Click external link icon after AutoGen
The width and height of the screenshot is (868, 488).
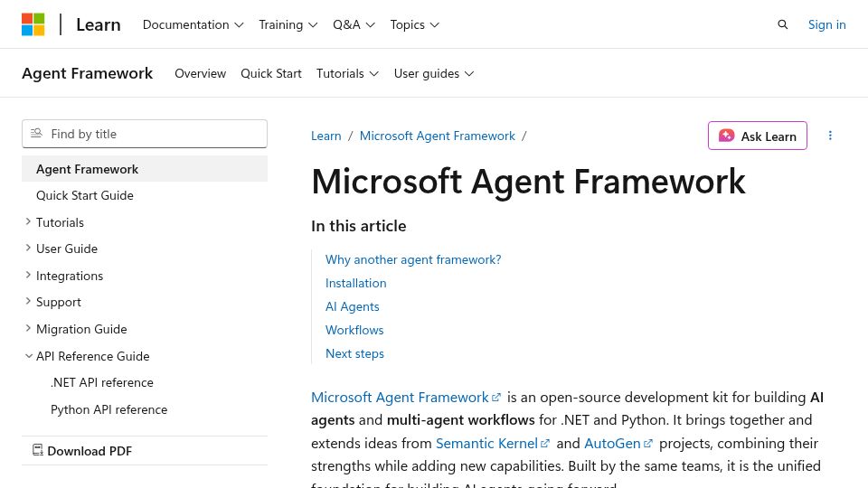(648, 444)
